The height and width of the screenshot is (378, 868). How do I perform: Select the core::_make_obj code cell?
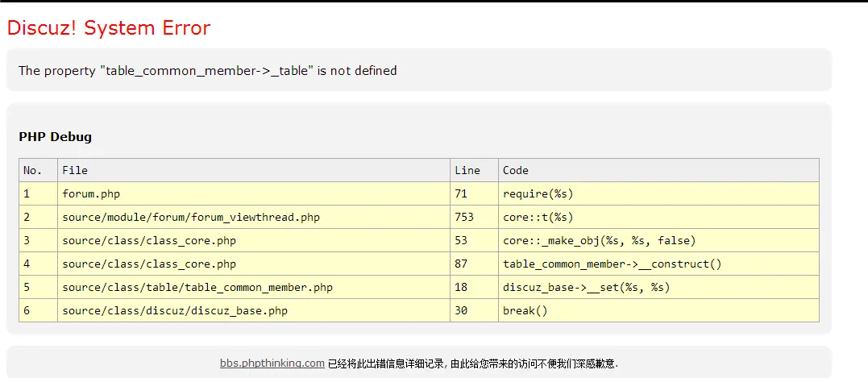658,240
